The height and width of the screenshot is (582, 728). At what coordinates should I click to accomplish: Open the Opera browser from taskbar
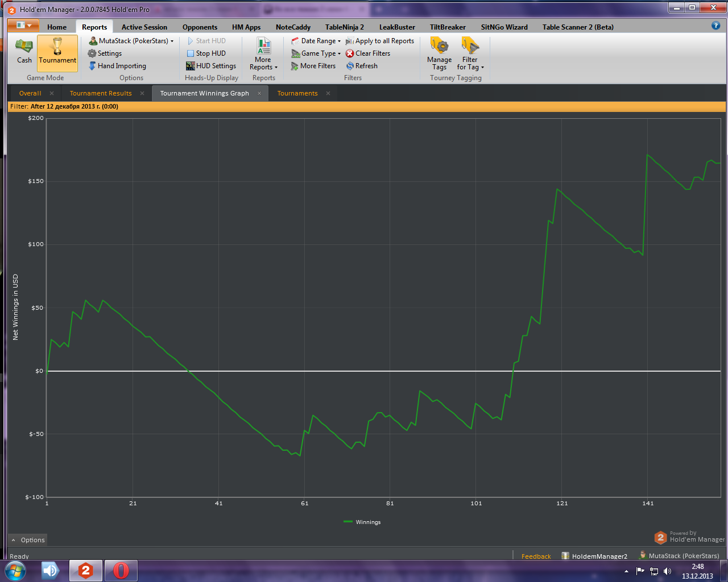tap(121, 571)
